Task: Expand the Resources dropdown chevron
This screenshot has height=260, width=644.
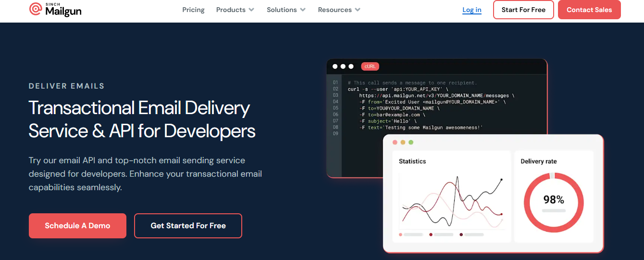Action: 358,10
